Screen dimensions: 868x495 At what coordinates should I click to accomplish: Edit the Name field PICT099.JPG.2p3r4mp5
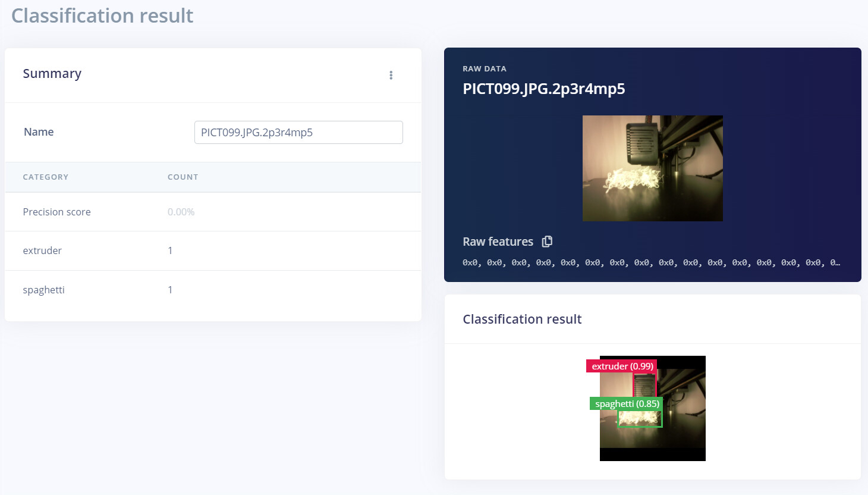(298, 132)
